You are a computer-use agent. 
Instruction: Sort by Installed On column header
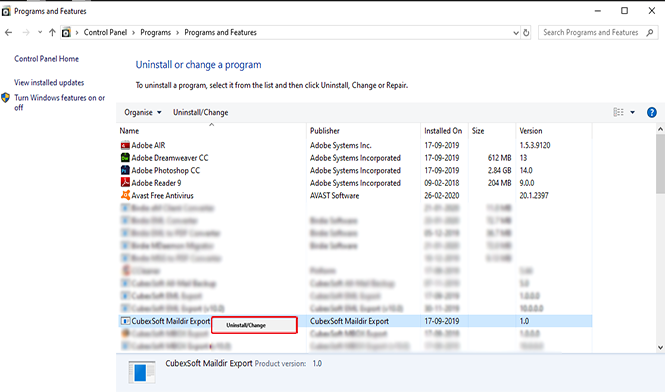(443, 131)
